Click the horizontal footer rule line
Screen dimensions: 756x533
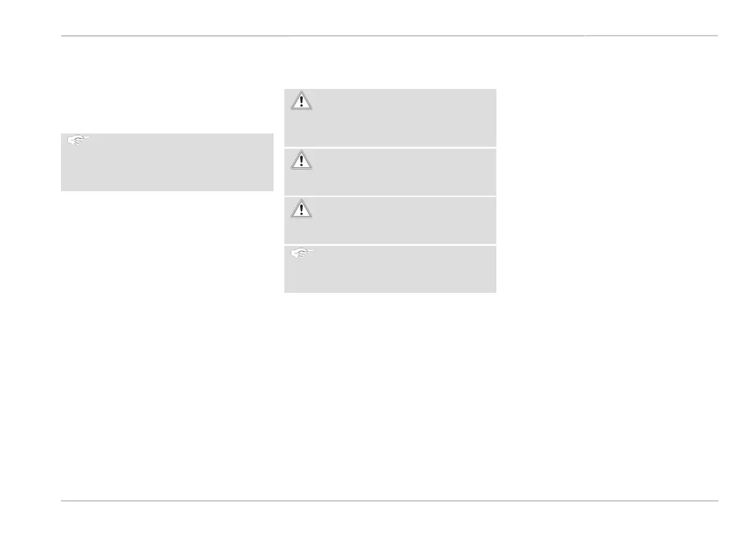pyautogui.click(x=390, y=501)
